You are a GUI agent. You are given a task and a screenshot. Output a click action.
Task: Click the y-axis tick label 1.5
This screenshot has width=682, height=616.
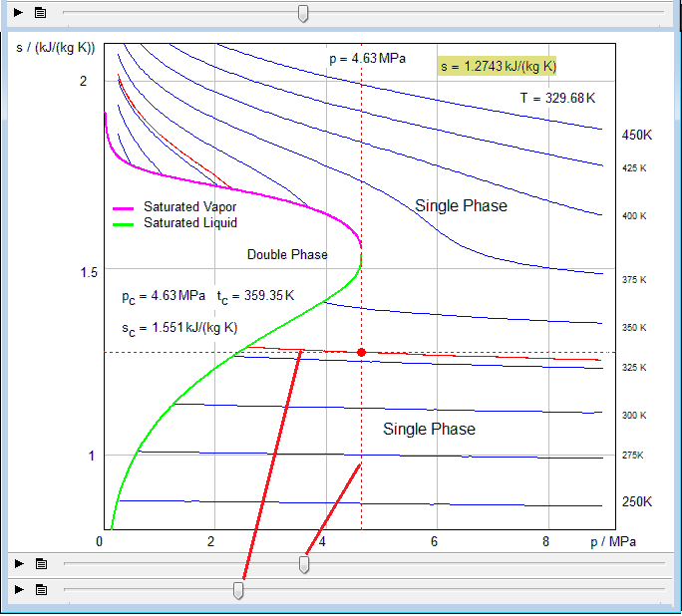[89, 272]
